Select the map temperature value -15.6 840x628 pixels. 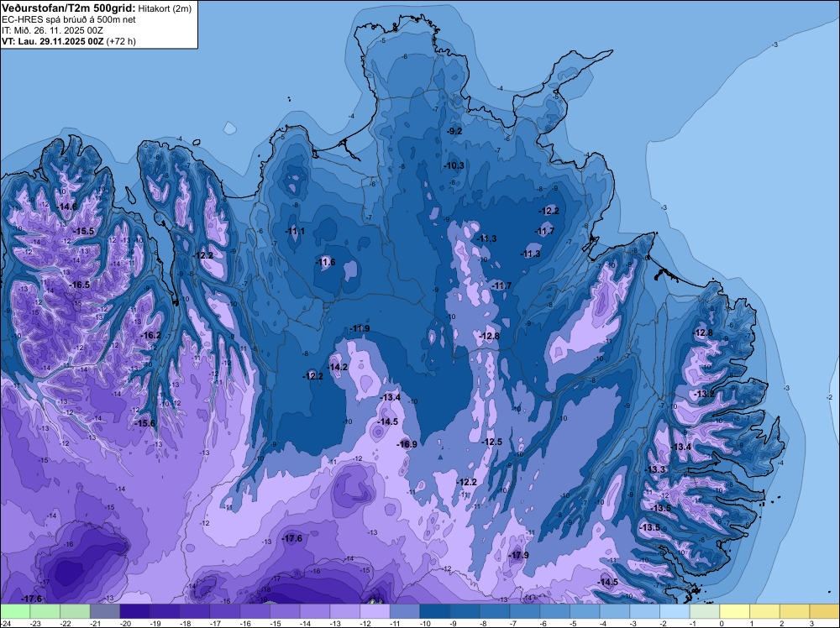(x=144, y=423)
